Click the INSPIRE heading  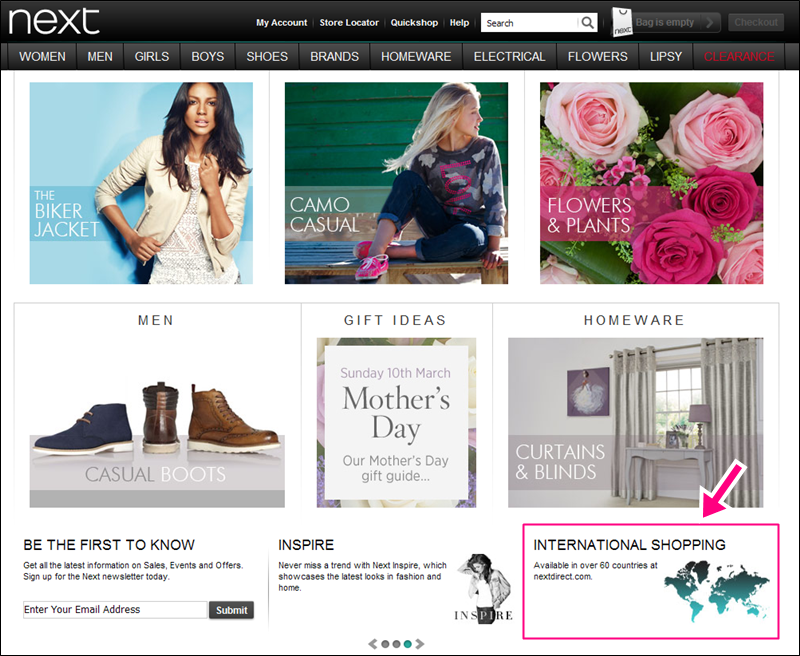point(306,545)
